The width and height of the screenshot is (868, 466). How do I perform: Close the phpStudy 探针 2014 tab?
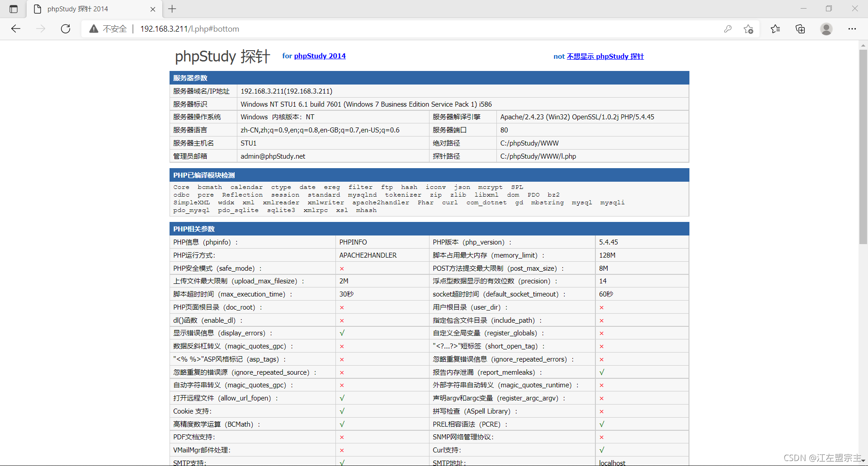pyautogui.click(x=153, y=9)
